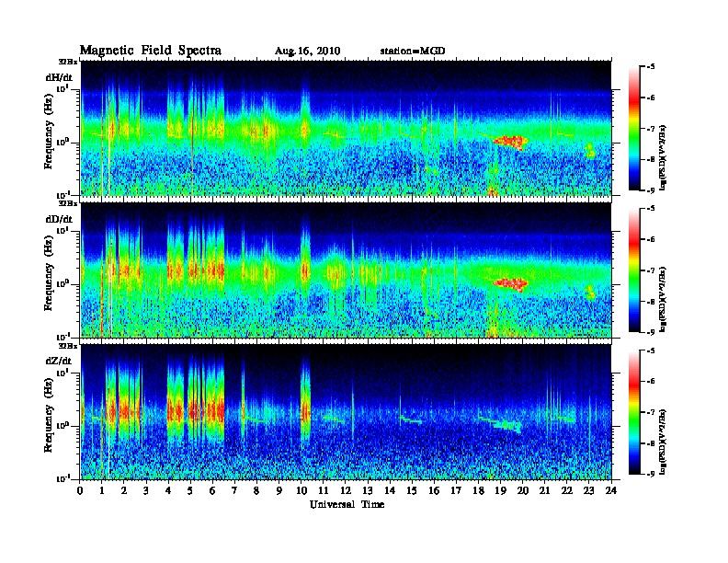Click the dZ/dt panel color scale bar
The width and height of the screenshot is (728, 563).
[x=634, y=412]
